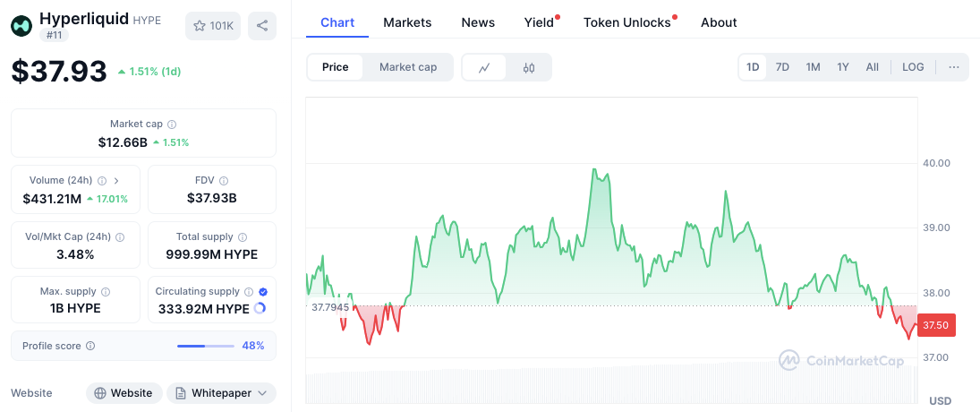Toggle chart to Market cap
The height and width of the screenshot is (412, 980).
point(408,67)
